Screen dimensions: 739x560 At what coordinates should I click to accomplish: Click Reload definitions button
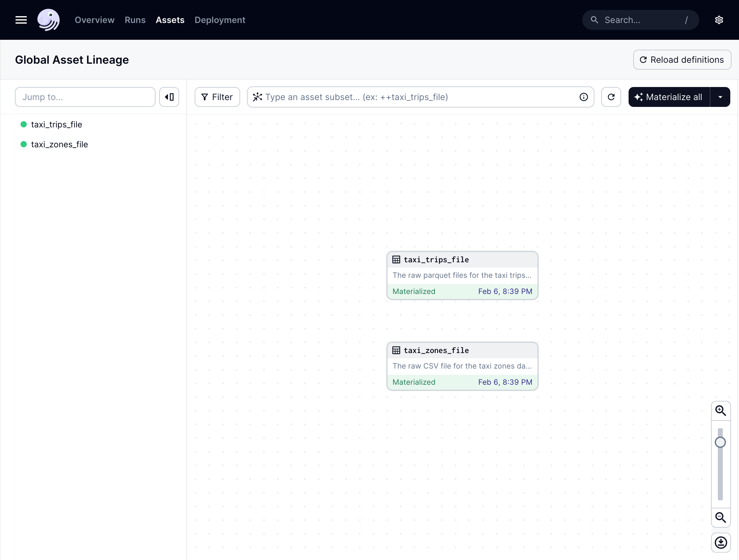pos(682,60)
